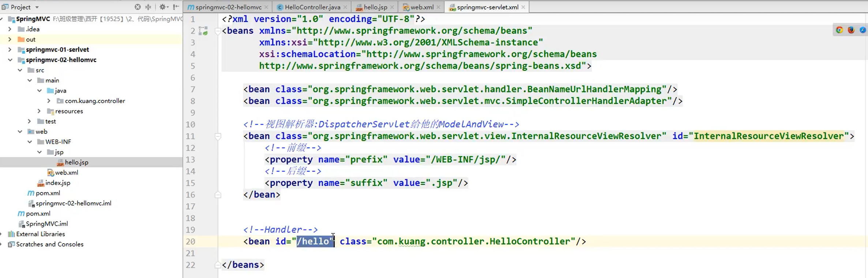Open in Chrome browser icon
The image size is (868, 278).
[x=839, y=30]
